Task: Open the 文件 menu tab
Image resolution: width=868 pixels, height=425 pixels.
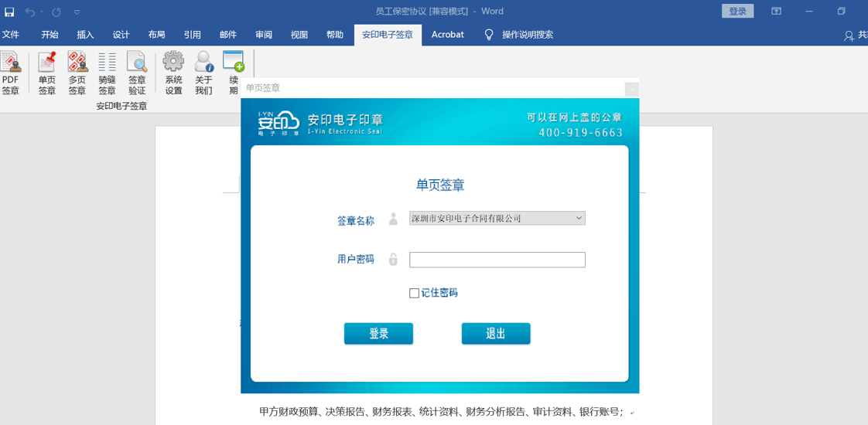Action: coord(11,35)
